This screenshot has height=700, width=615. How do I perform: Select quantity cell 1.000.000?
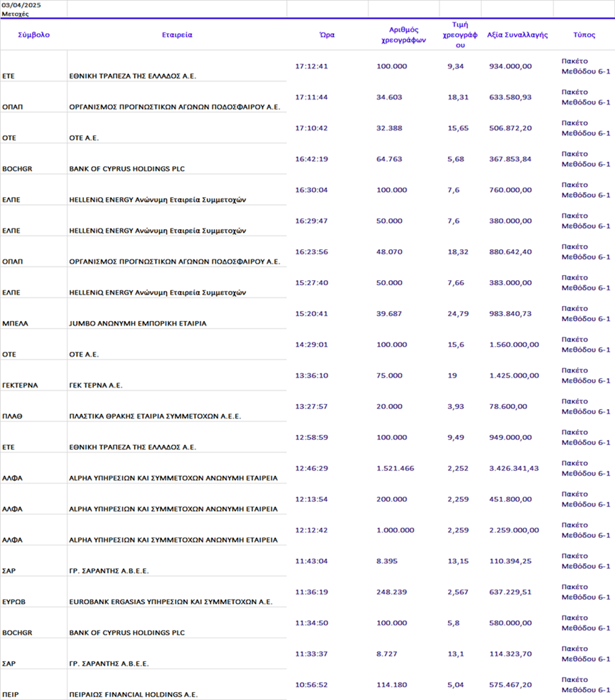click(x=395, y=530)
